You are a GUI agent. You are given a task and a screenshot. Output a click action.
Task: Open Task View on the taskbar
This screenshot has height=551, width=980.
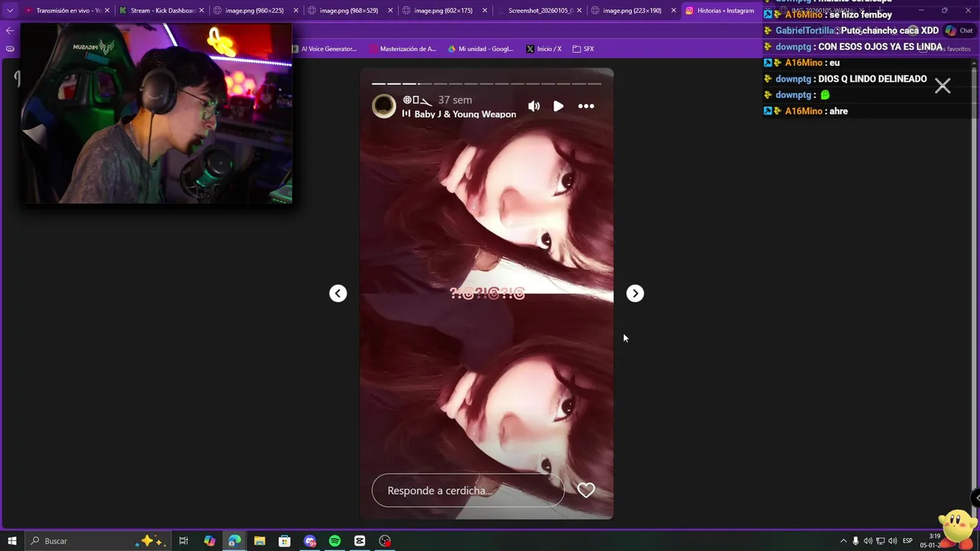[184, 541]
